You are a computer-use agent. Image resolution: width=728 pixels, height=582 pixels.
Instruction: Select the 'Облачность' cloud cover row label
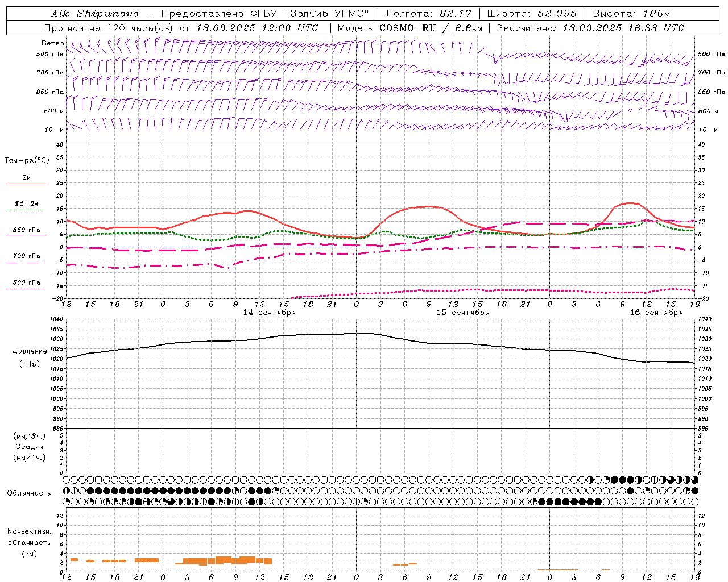point(29,493)
